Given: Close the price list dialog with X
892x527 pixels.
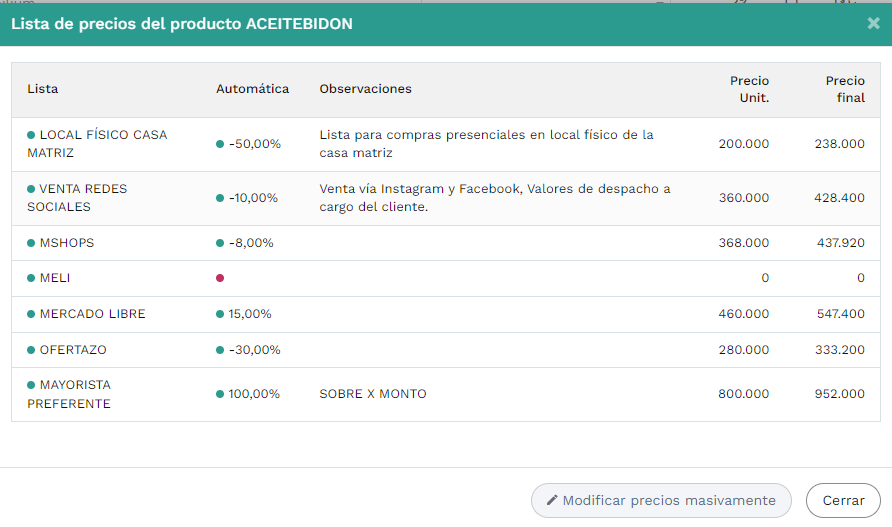Looking at the screenshot, I should click(x=873, y=23).
